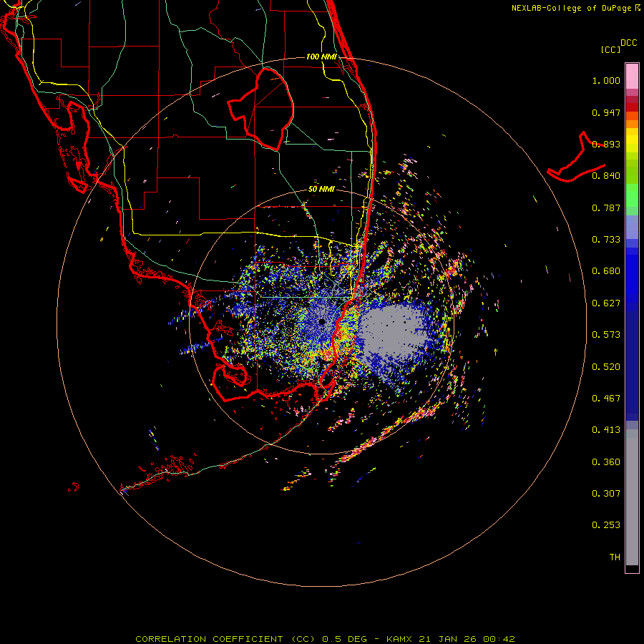Click the 0.413 scale value

[606, 430]
